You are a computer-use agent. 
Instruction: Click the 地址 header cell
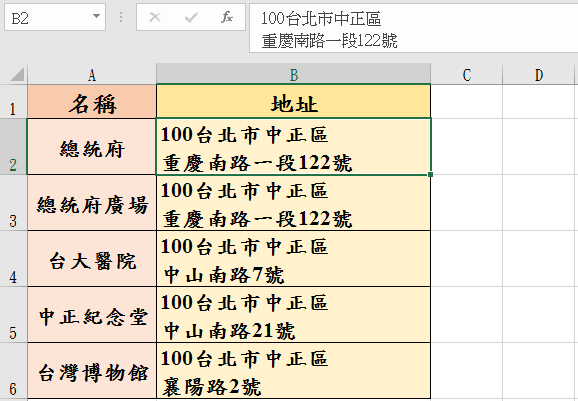pyautogui.click(x=293, y=102)
